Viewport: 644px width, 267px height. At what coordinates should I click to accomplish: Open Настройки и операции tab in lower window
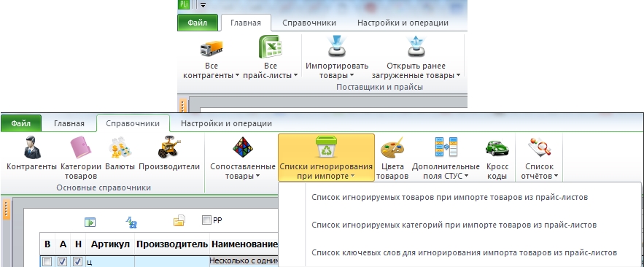(226, 123)
